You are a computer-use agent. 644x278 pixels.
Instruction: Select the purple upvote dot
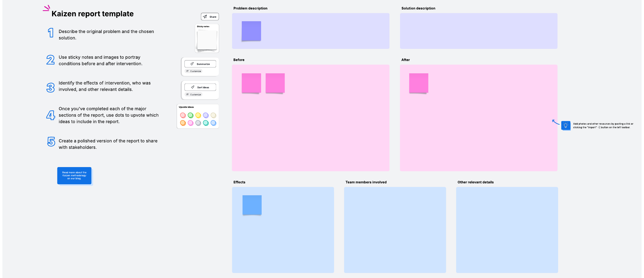tap(206, 115)
